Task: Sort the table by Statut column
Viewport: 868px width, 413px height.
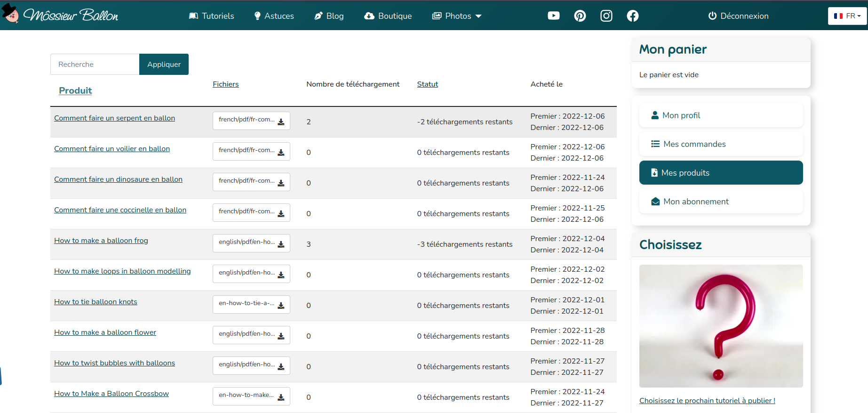Action: coord(427,84)
